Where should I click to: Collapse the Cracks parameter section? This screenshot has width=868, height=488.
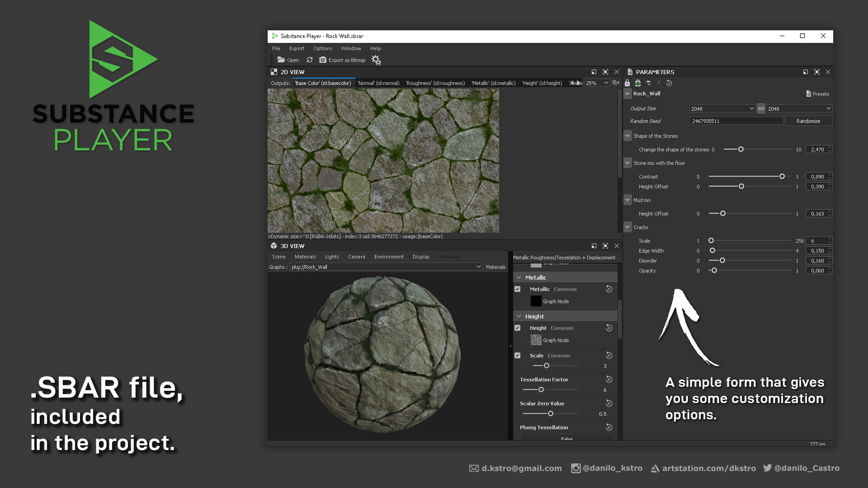click(627, 227)
